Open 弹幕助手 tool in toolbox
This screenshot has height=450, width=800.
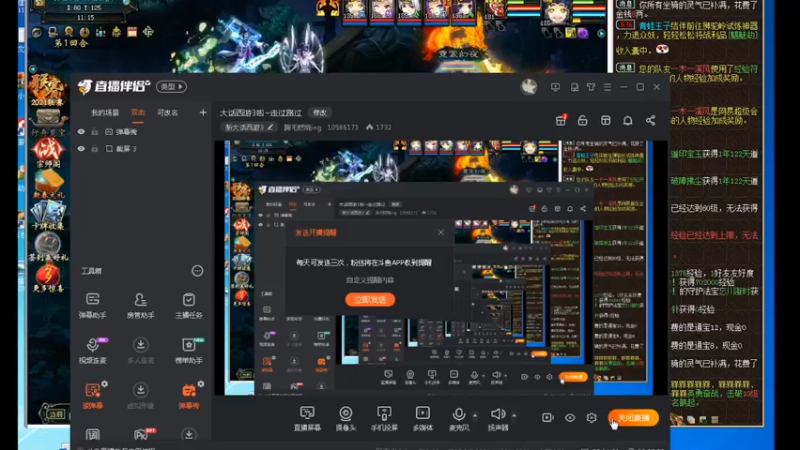point(92,305)
